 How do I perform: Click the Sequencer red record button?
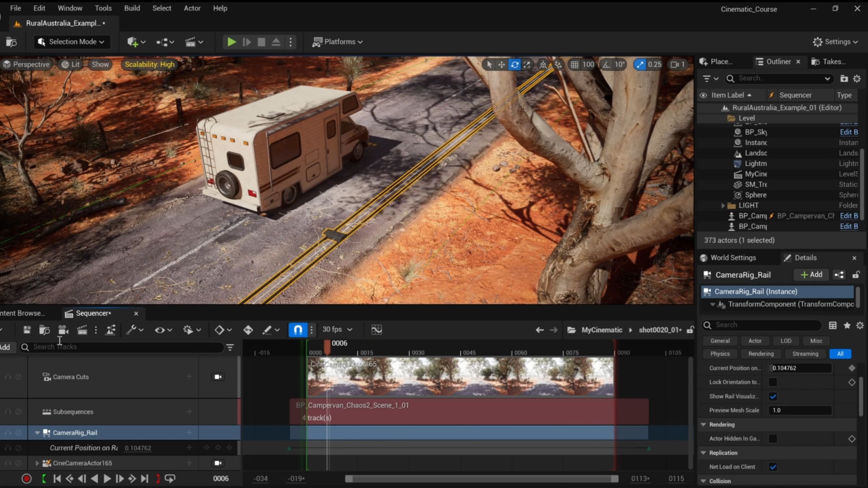pos(26,479)
